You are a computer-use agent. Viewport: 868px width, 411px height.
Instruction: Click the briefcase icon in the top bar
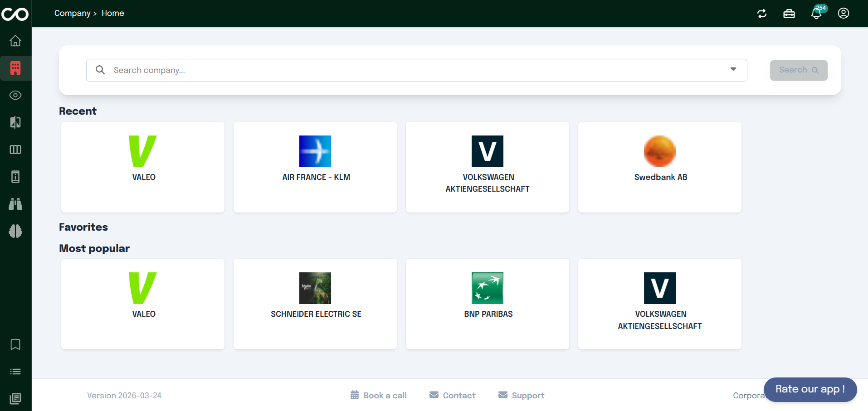(789, 14)
